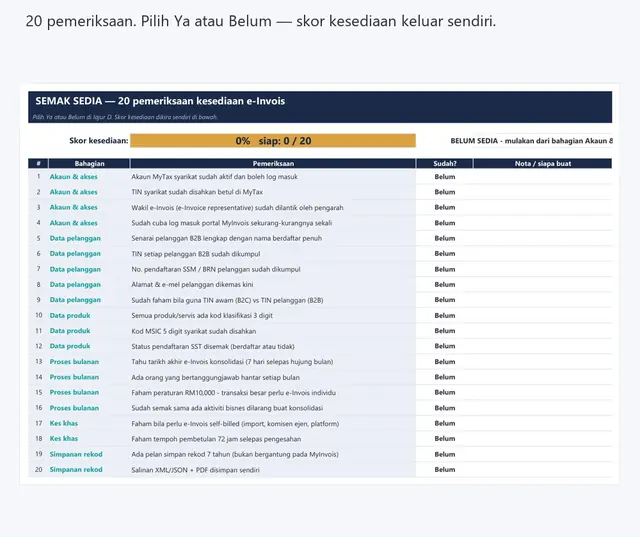Toggle Belum for Wakil e-Invois row
The image size is (640, 537).
[444, 207]
